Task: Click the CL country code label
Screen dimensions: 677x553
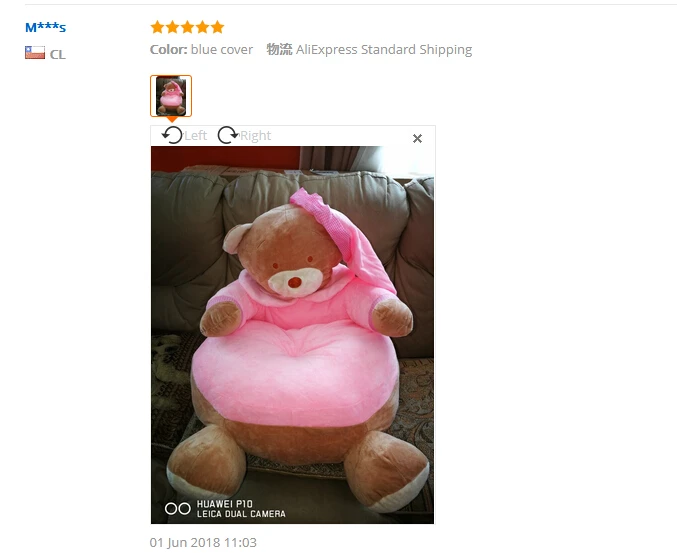Action: click(x=57, y=54)
